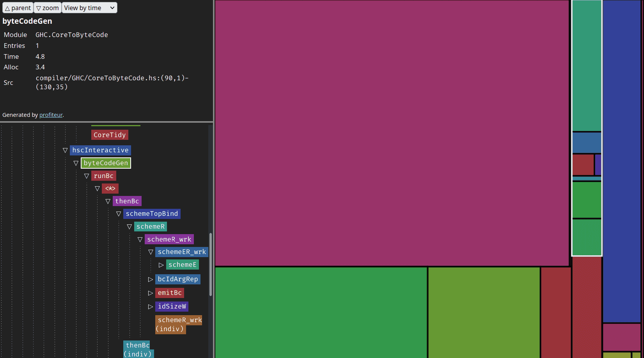Expand the schemeE node triangle
This screenshot has width=644, height=358.
point(161,265)
